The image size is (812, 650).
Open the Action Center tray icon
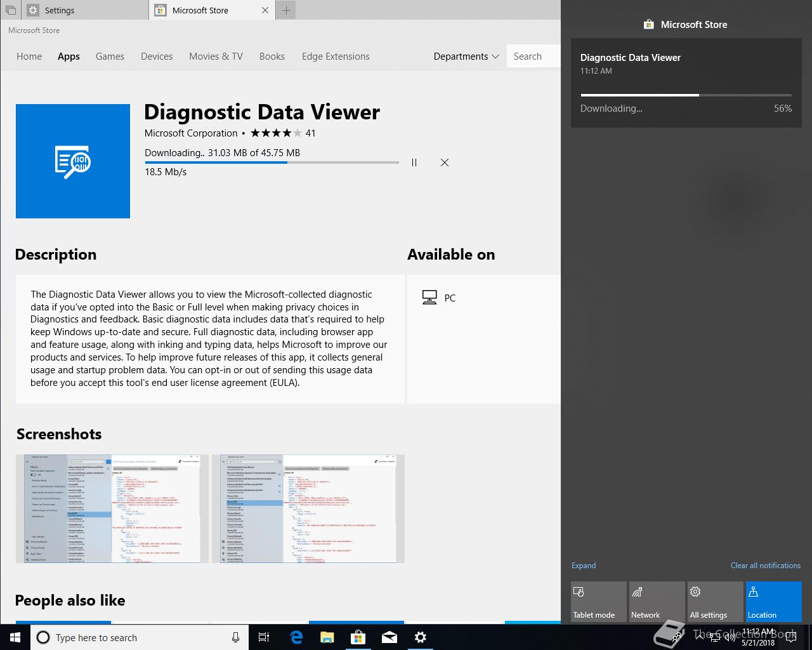pos(790,637)
